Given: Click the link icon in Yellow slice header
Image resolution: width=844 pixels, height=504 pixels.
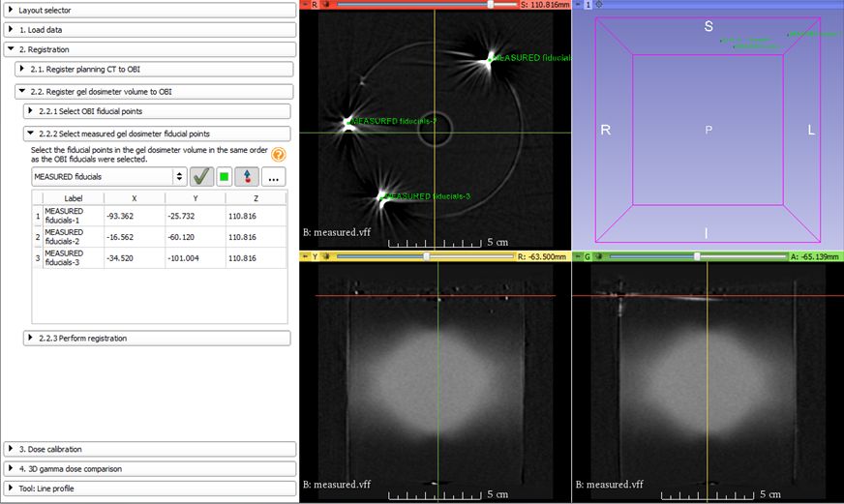Looking at the screenshot, I should 327,256.
